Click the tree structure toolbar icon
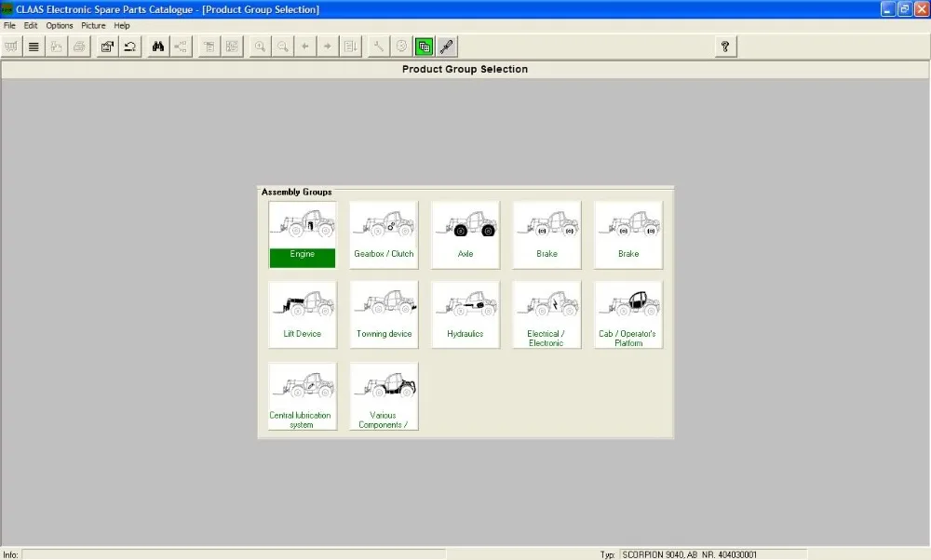This screenshot has width=931, height=560. [182, 47]
